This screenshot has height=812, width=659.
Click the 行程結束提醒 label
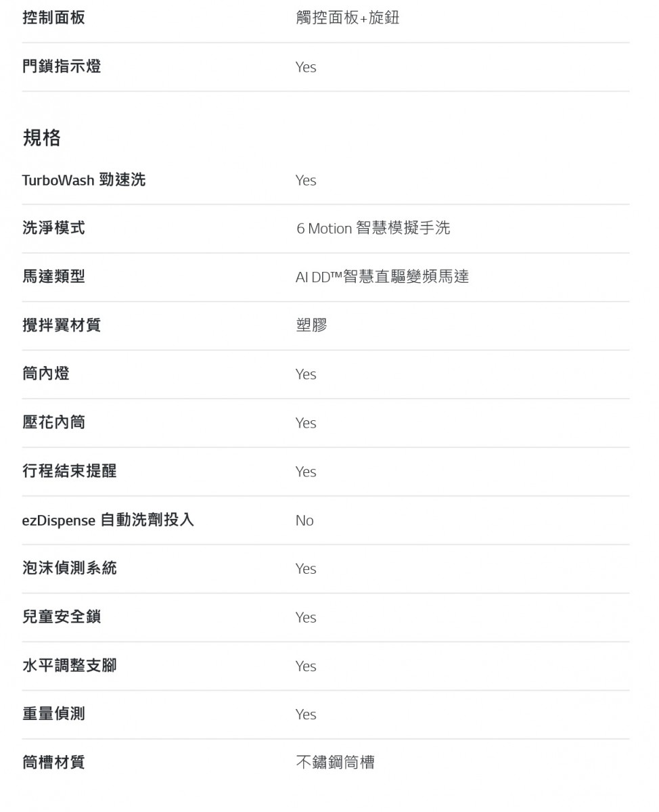[x=69, y=471]
